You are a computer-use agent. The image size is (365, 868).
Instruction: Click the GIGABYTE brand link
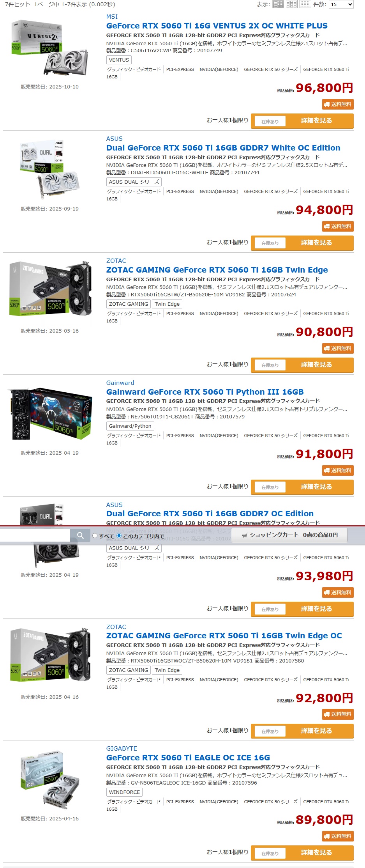(122, 748)
